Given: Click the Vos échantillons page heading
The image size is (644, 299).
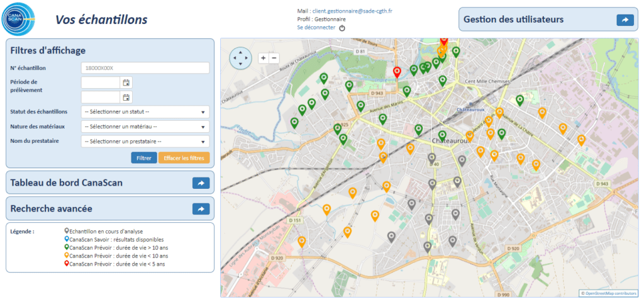Looking at the screenshot, I should tap(101, 20).
